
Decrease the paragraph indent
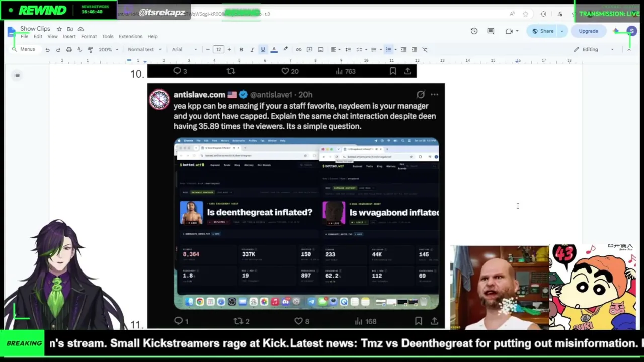pos(403,50)
